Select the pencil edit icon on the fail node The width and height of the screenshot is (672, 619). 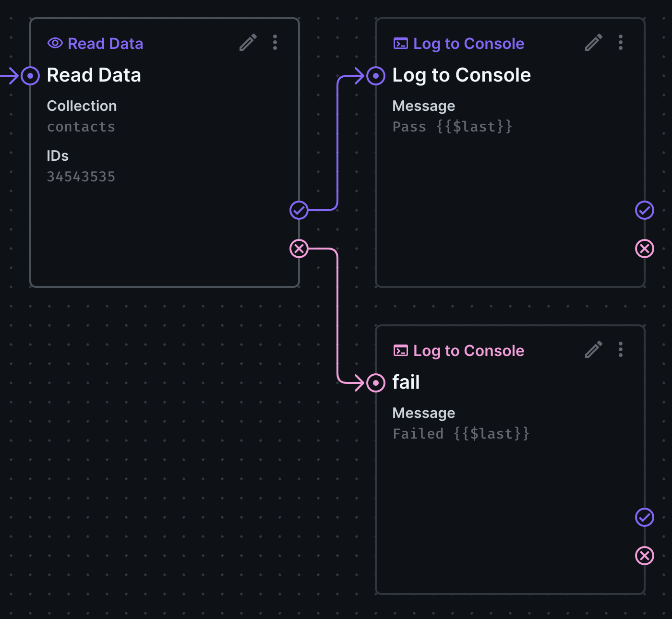pyautogui.click(x=593, y=350)
